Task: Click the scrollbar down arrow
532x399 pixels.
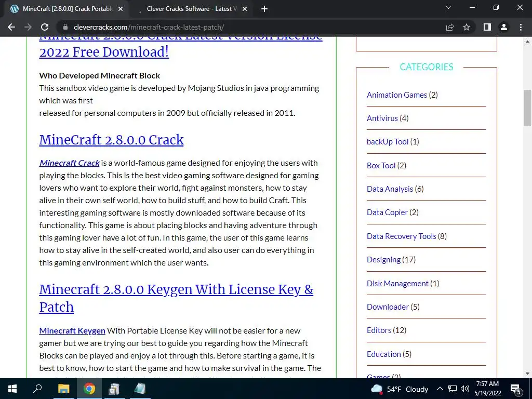Action: 527,374
